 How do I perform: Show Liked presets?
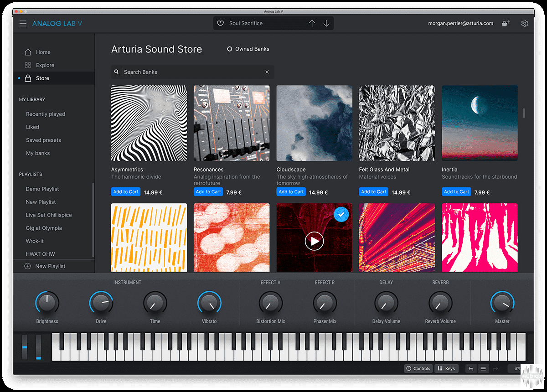32,127
